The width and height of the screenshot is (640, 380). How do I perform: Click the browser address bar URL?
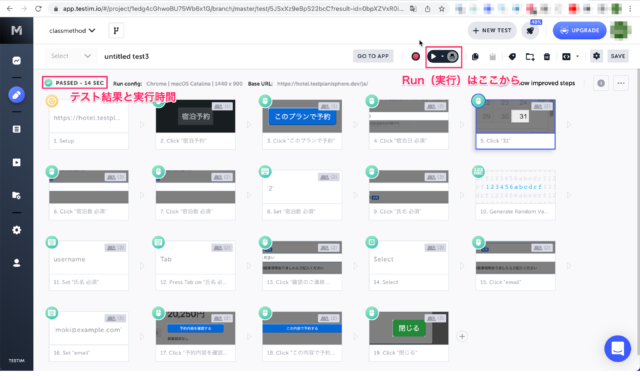233,9
